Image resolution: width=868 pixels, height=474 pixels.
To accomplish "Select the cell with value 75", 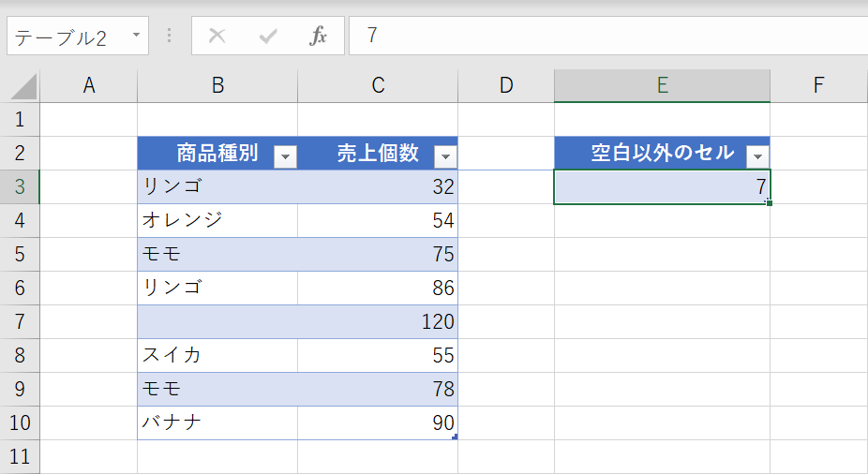I will coord(378,255).
